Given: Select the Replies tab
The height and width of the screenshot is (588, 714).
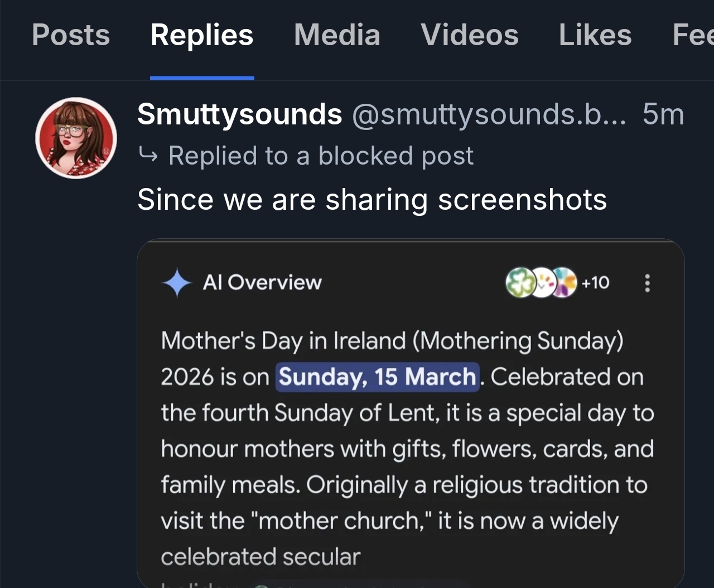Looking at the screenshot, I should (202, 35).
